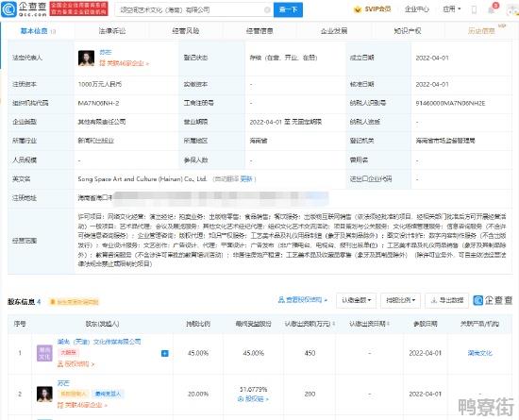This screenshot has width=519, height=420.
Task: Open 股权结构 link under first shareholder
Action: (75, 364)
